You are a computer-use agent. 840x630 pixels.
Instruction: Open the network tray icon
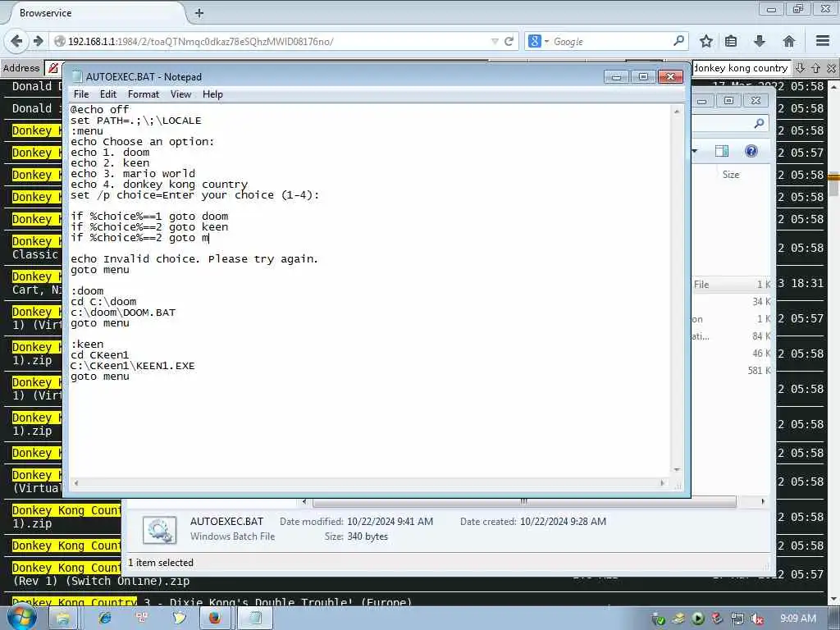point(737,619)
